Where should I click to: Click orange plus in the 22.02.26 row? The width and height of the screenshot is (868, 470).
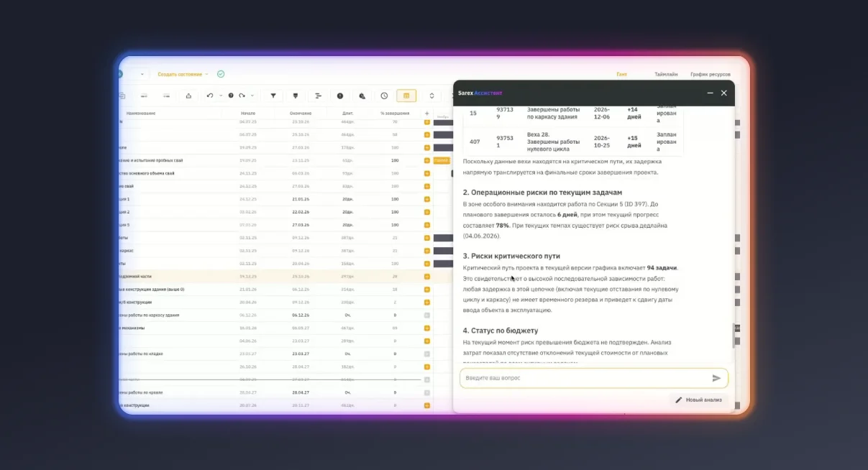[x=426, y=212]
